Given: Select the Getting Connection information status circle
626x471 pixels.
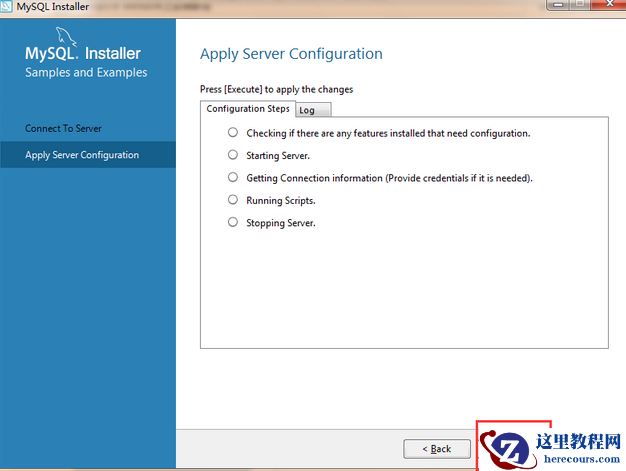Looking at the screenshot, I should [233, 177].
